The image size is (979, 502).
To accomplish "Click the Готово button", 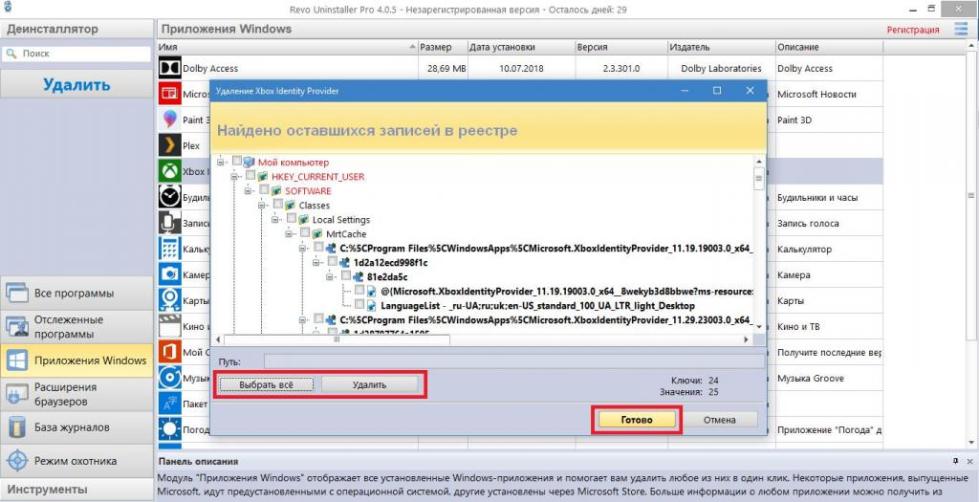I will coord(636,420).
